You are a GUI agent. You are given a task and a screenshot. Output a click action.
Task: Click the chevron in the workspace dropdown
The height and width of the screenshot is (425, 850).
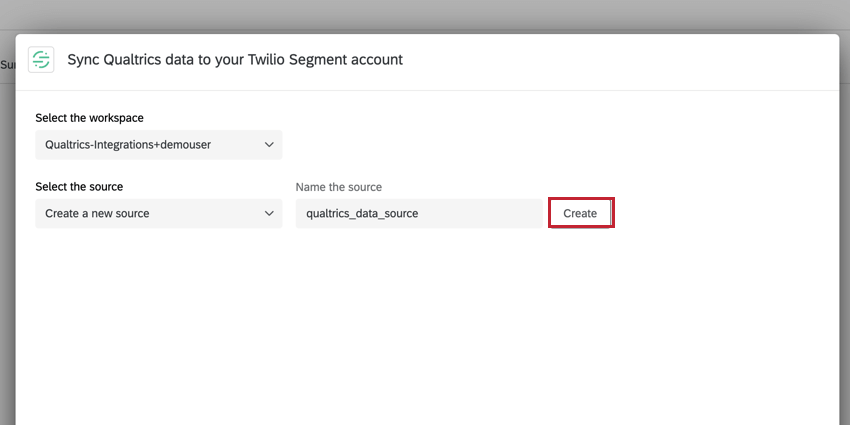click(269, 145)
